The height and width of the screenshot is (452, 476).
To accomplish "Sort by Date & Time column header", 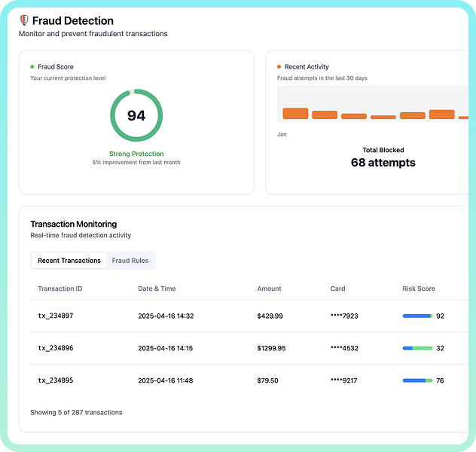I will click(157, 289).
